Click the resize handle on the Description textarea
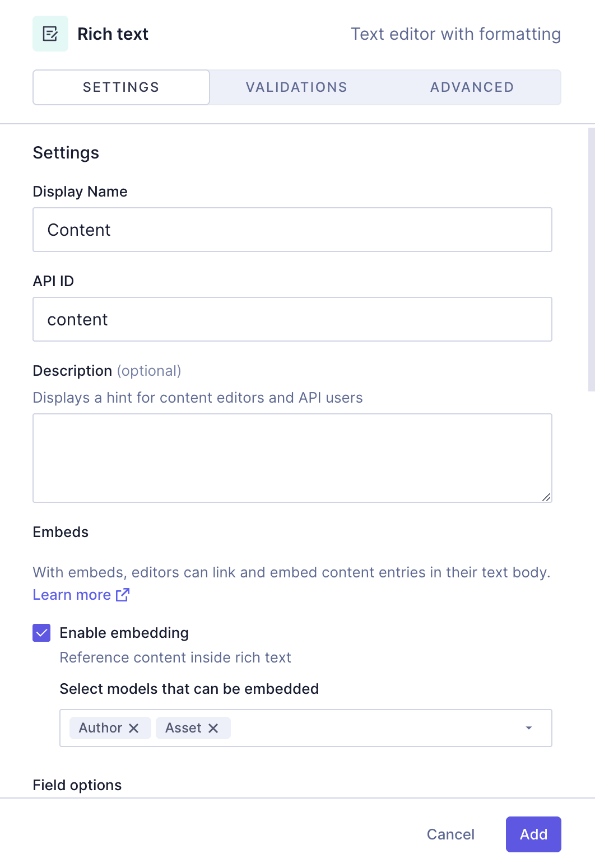Image resolution: width=595 pixels, height=868 pixels. pyautogui.click(x=546, y=496)
